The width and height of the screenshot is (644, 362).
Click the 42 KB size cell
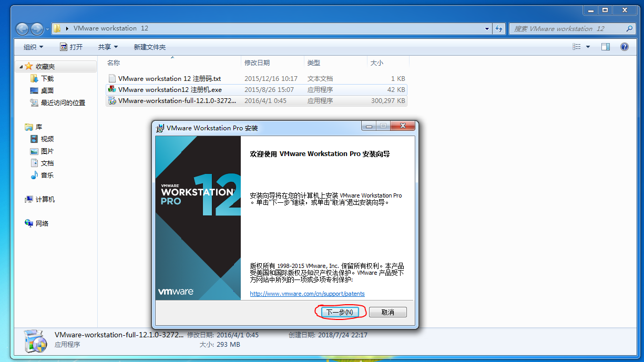click(396, 90)
